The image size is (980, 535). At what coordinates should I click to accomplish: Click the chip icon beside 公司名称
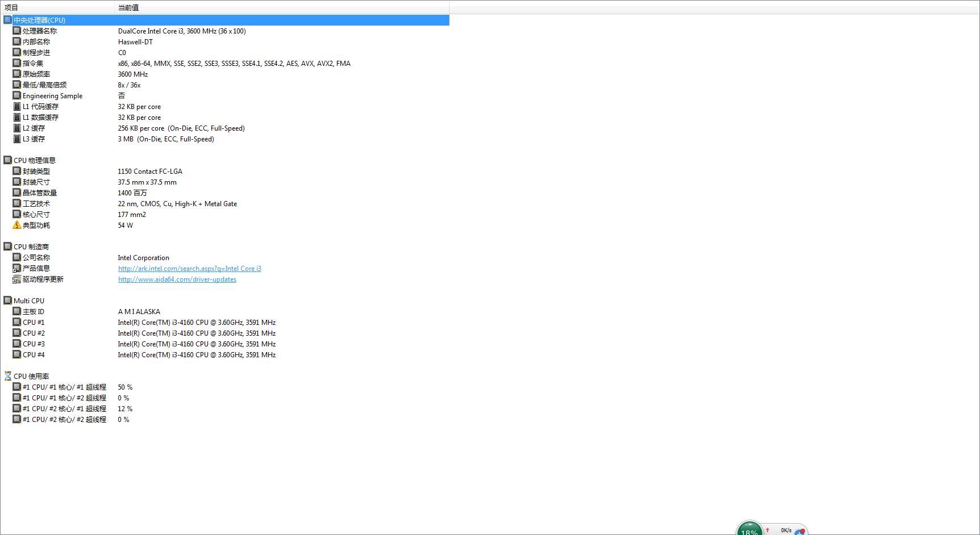(x=17, y=257)
